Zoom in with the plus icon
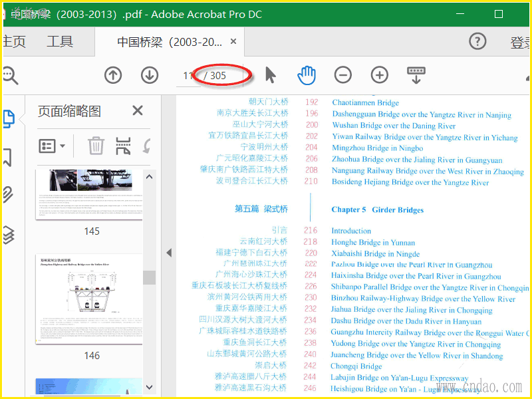Viewport: 532px width, 399px height. 379,75
